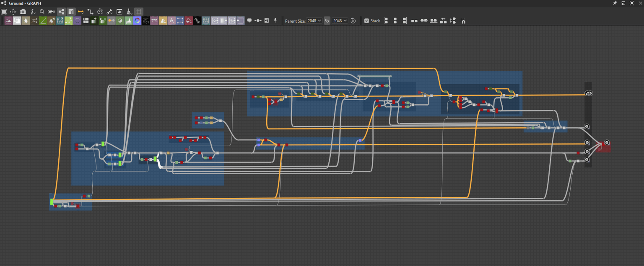Add a Curve node from the toolbar
The height and width of the screenshot is (266, 644).
(43, 21)
